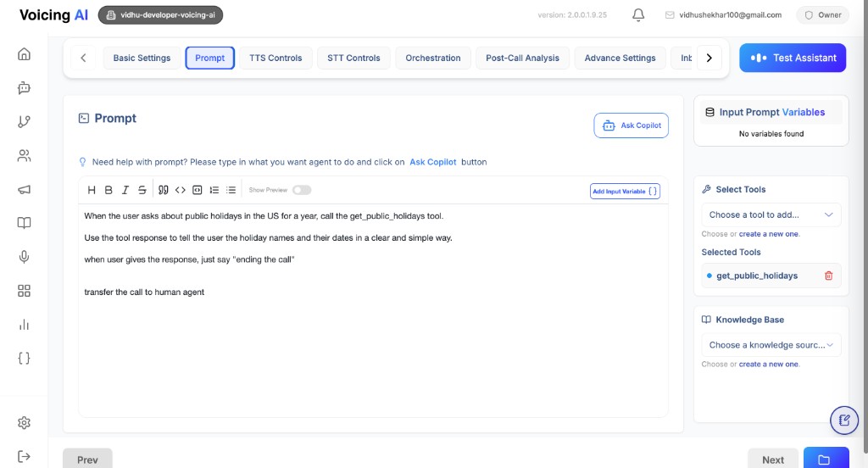Screen dimensions: 868x468
Task: Switch to the STT Controls tab
Action: click(x=353, y=58)
